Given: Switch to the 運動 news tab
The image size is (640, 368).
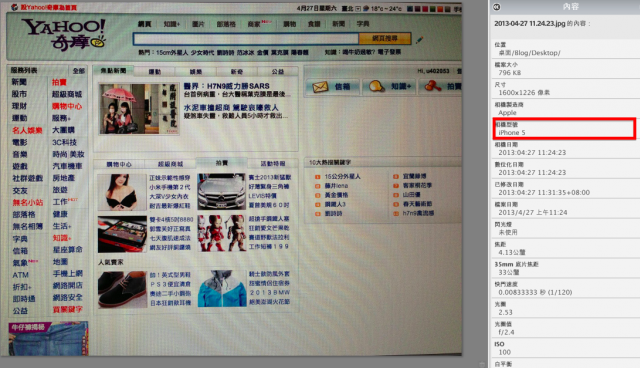Looking at the screenshot, I should point(155,71).
